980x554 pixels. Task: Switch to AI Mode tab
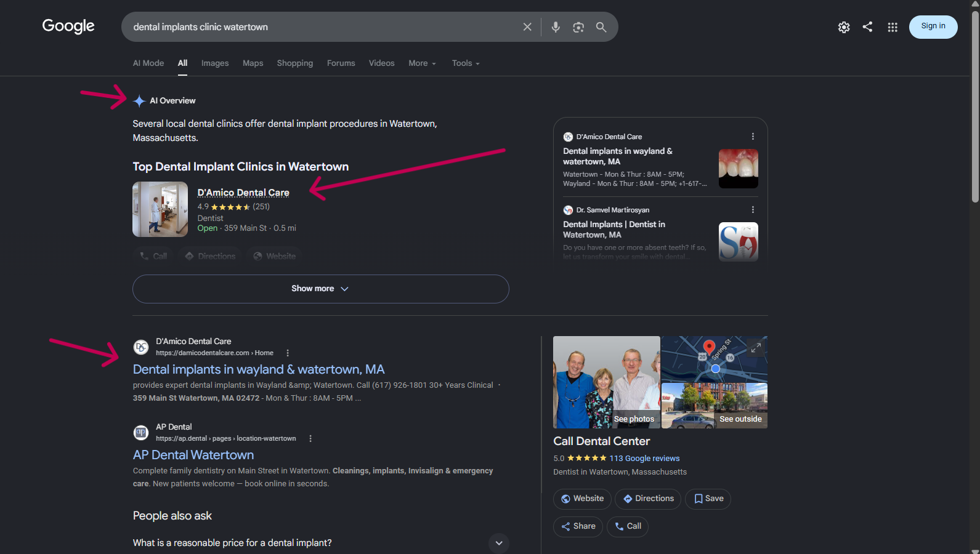point(148,63)
